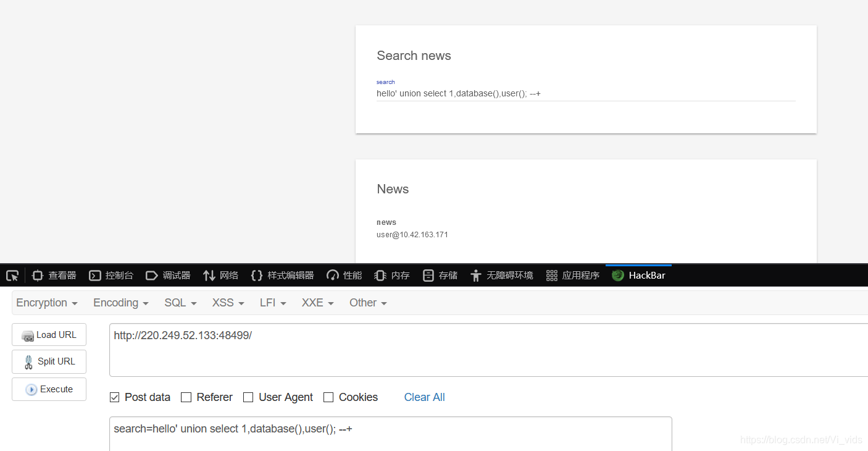Click the News card heading
868x451 pixels.
pyautogui.click(x=393, y=189)
